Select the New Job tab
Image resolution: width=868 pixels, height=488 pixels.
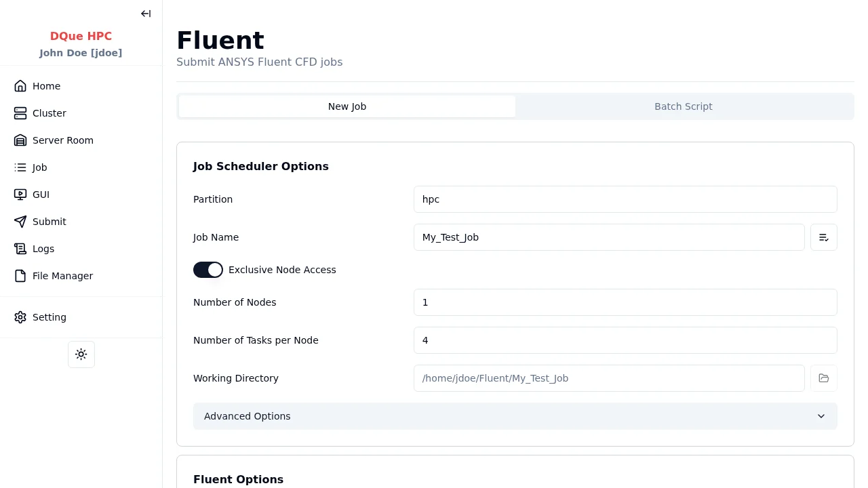coord(347,106)
